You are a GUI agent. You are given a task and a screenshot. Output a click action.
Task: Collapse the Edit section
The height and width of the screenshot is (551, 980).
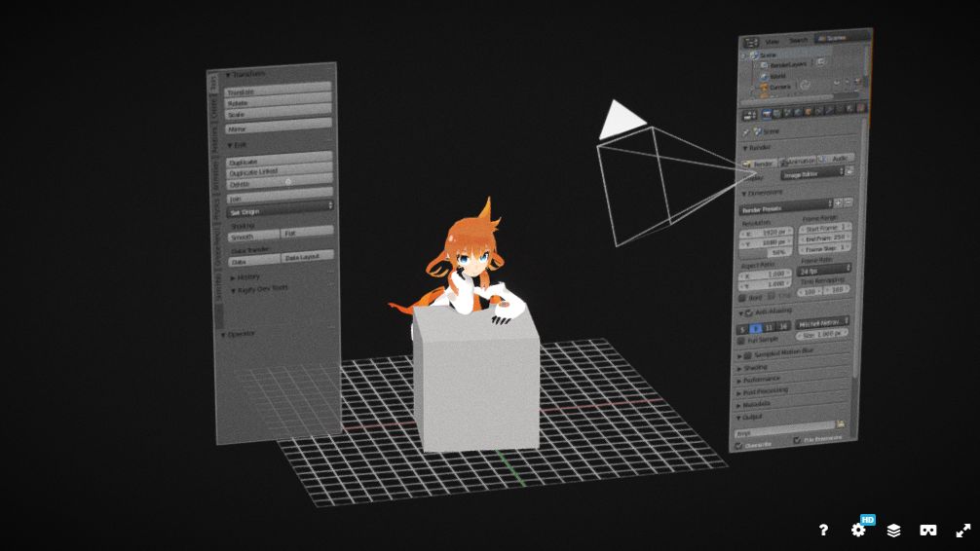tap(237, 145)
